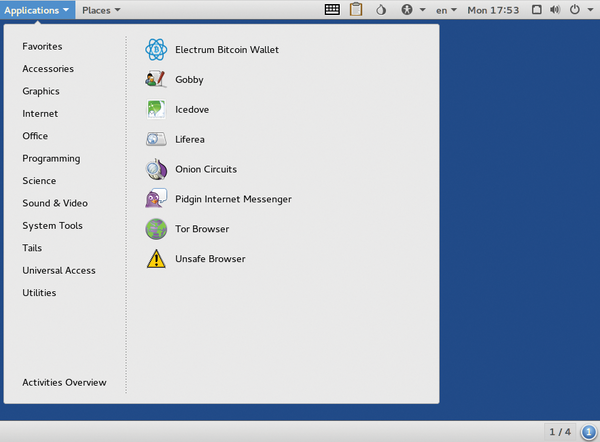Open the en keyboard layout dropdown

click(x=446, y=10)
